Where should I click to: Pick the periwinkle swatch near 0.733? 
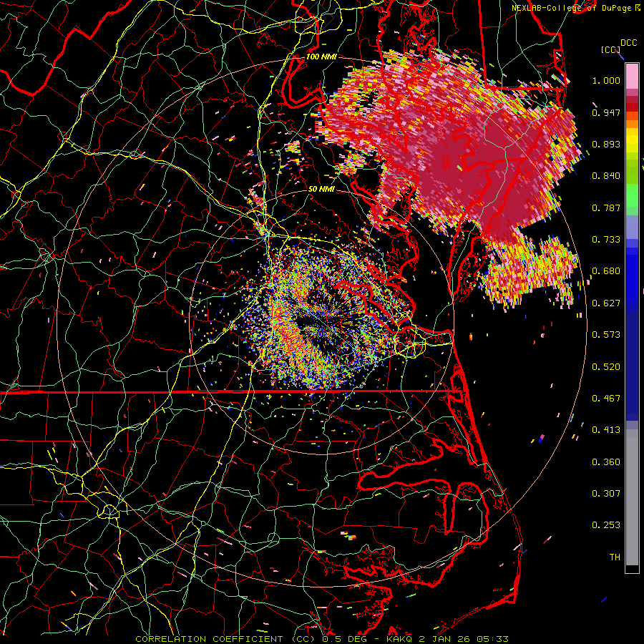(632, 227)
